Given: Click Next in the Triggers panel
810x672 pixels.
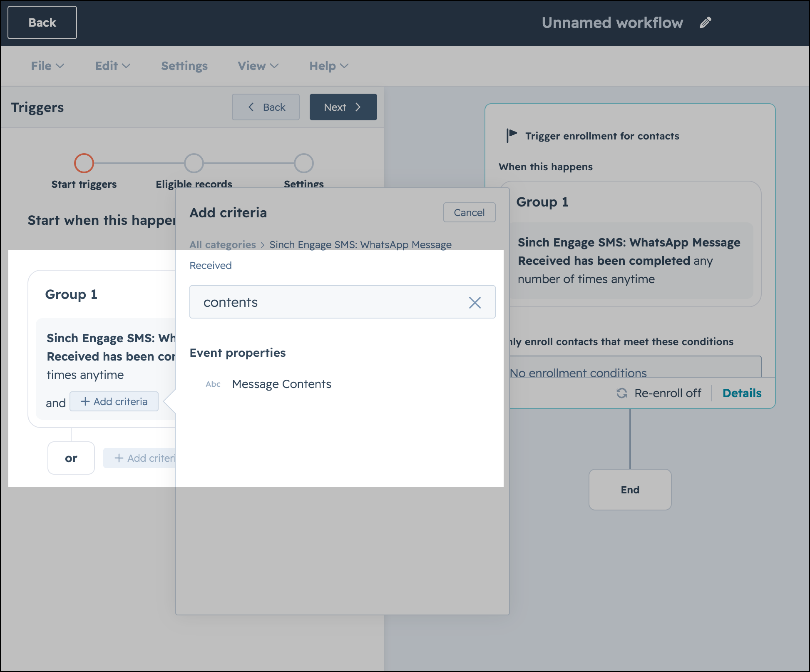Looking at the screenshot, I should coord(343,107).
